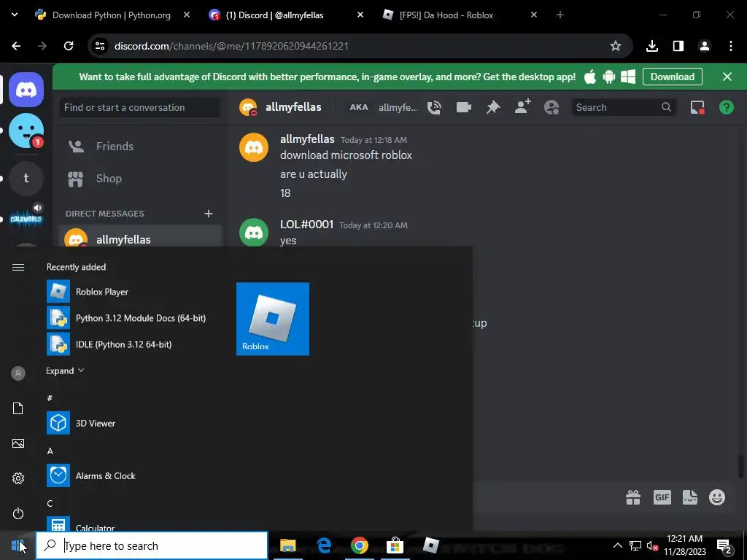Open Shop in Discord sidebar

point(141,179)
